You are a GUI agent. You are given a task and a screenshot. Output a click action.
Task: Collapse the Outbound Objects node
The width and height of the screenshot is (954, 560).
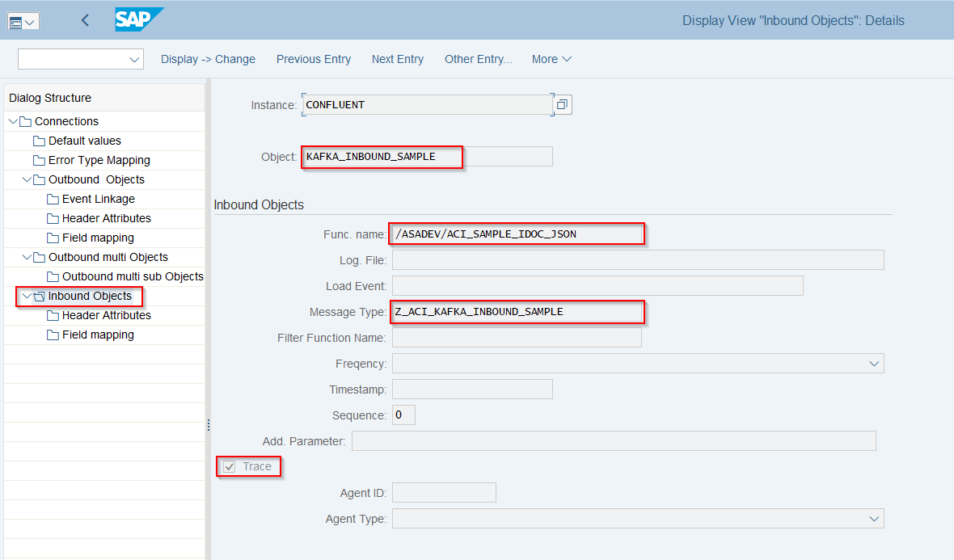click(26, 180)
